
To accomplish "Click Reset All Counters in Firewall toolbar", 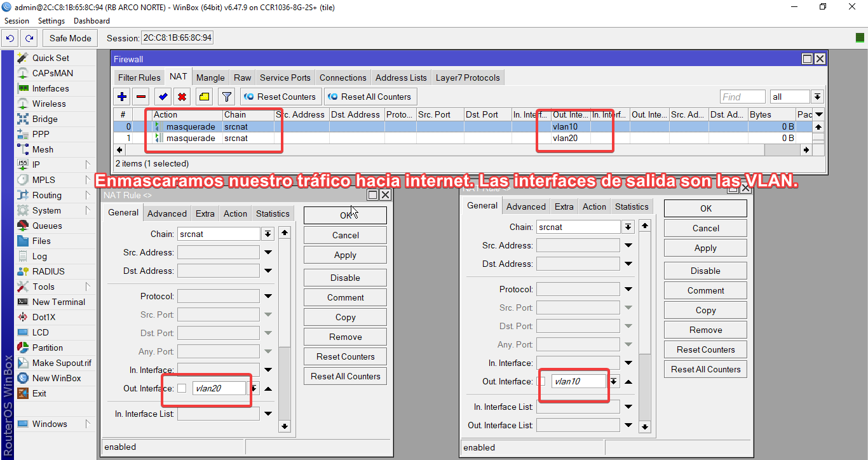I will click(x=369, y=97).
